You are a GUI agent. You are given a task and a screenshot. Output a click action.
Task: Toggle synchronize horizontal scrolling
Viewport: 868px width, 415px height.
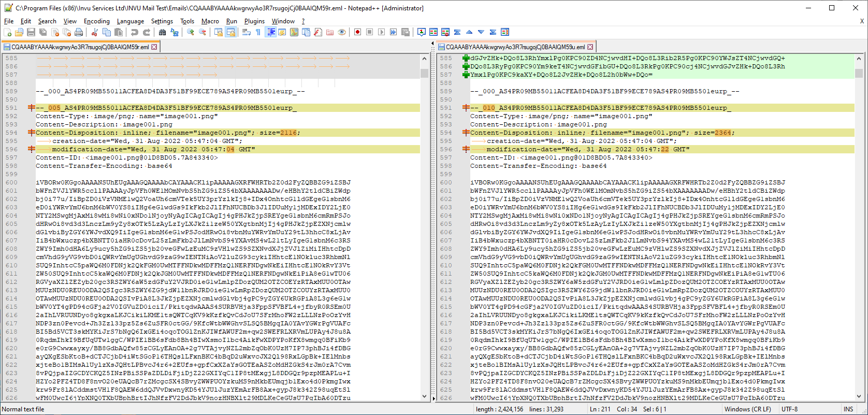click(x=230, y=32)
